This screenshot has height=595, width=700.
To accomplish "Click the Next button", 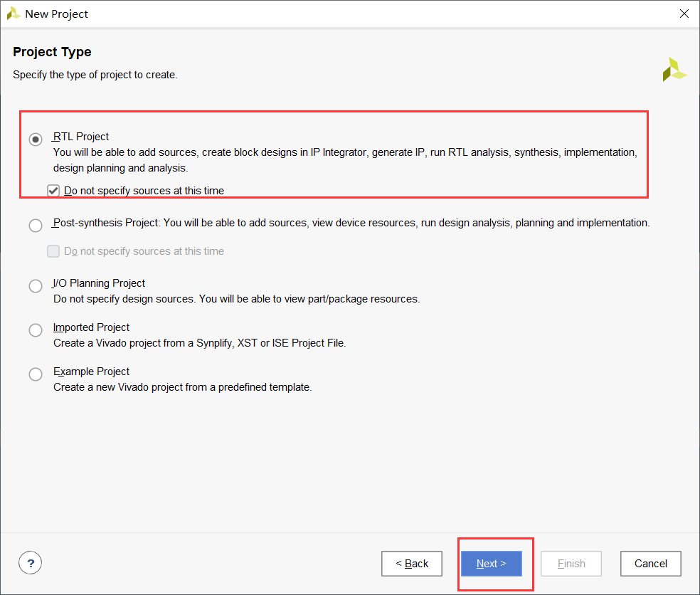I will (x=491, y=564).
